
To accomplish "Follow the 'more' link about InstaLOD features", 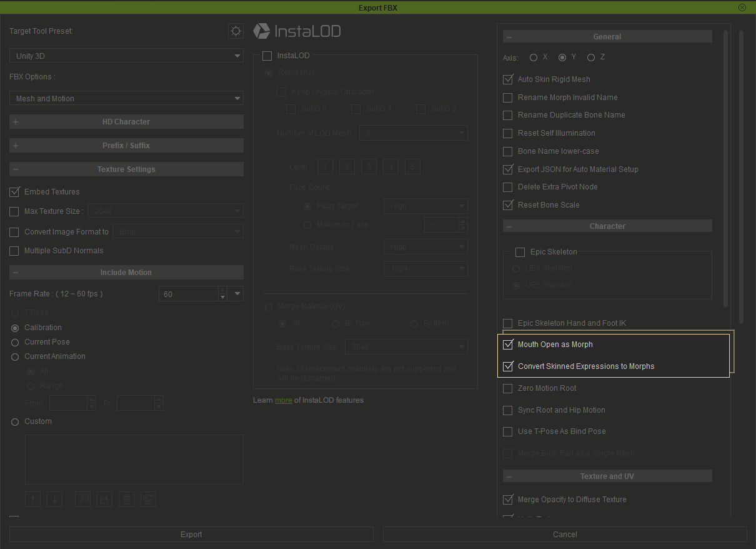I will [284, 400].
